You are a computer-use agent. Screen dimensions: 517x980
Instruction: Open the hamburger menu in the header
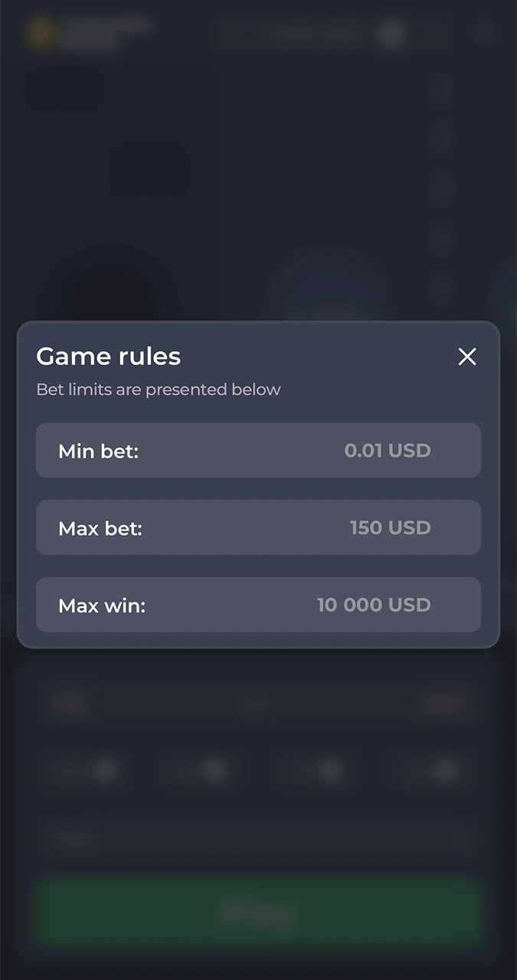[x=484, y=32]
